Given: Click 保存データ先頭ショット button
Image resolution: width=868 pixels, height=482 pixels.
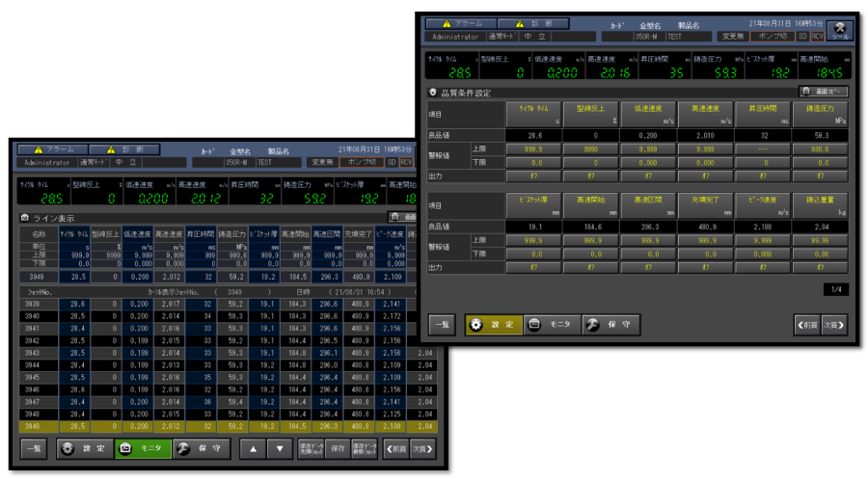Looking at the screenshot, I should pos(312,449).
